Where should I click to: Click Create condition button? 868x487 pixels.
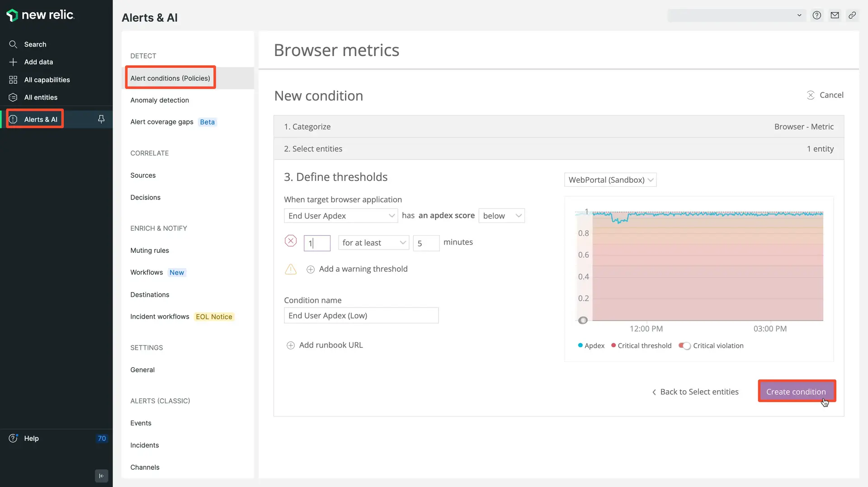[797, 392]
